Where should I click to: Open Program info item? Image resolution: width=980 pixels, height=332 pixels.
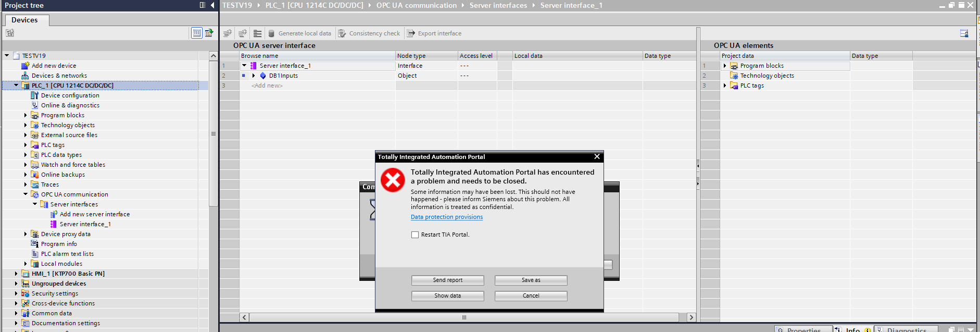(x=58, y=244)
